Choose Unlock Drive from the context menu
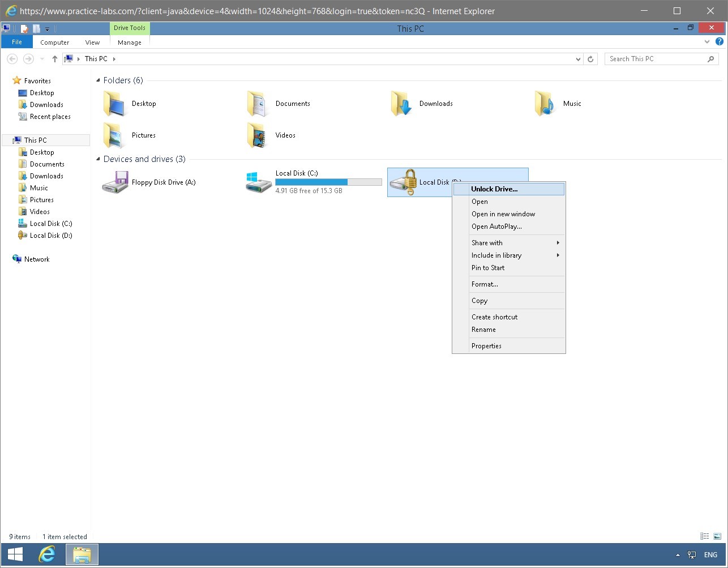728x568 pixels. click(x=494, y=189)
